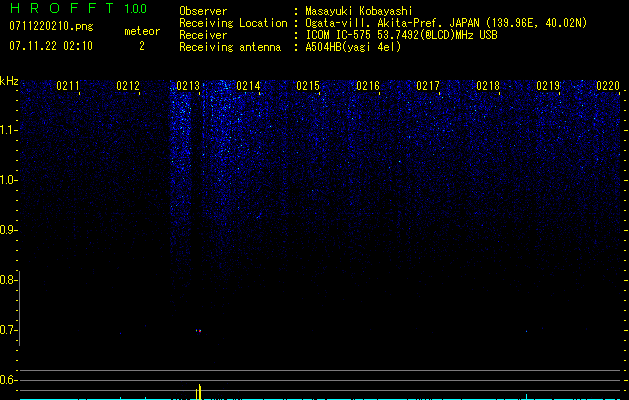Click the meteor count value 2
Viewport: 629px width, 400px height.
tap(142, 46)
